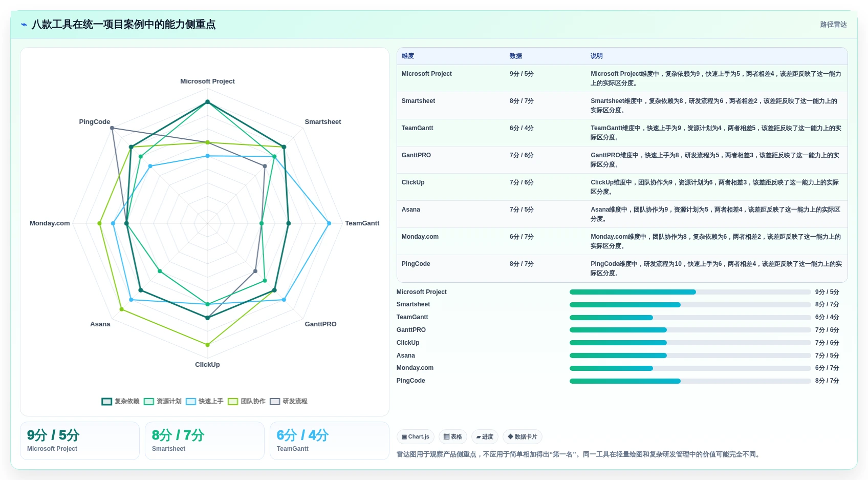Click the TeamGantt radar axis label
The height and width of the screenshot is (480, 868).
coord(362,223)
